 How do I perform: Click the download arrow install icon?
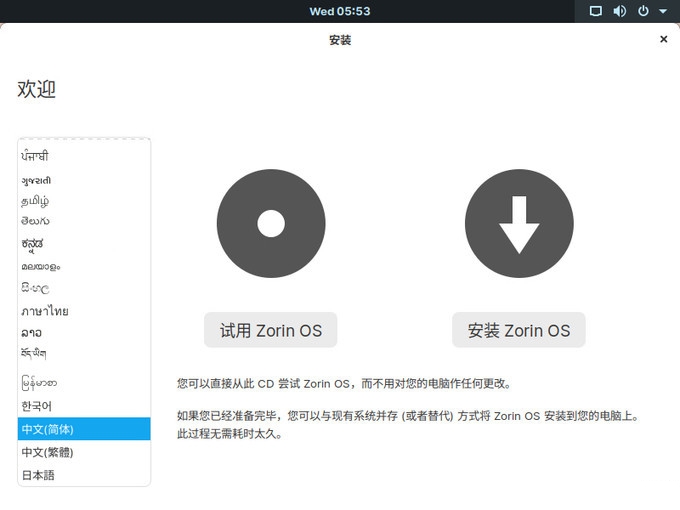(519, 223)
